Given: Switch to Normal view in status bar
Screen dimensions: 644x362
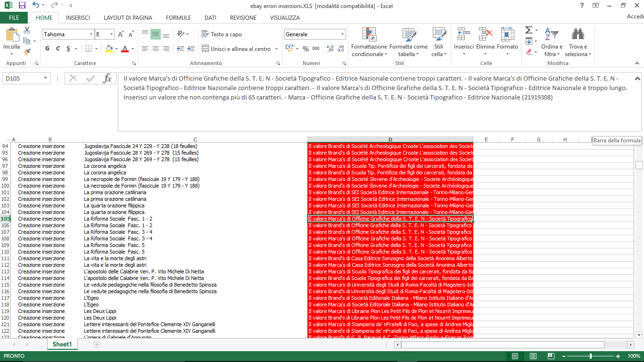Looking at the screenshot, I should 515,356.
